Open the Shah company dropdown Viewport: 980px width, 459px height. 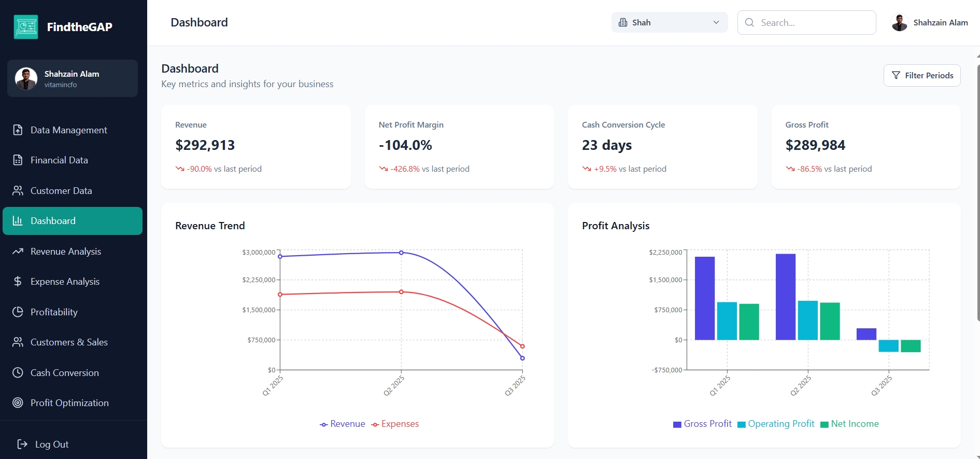(x=669, y=23)
